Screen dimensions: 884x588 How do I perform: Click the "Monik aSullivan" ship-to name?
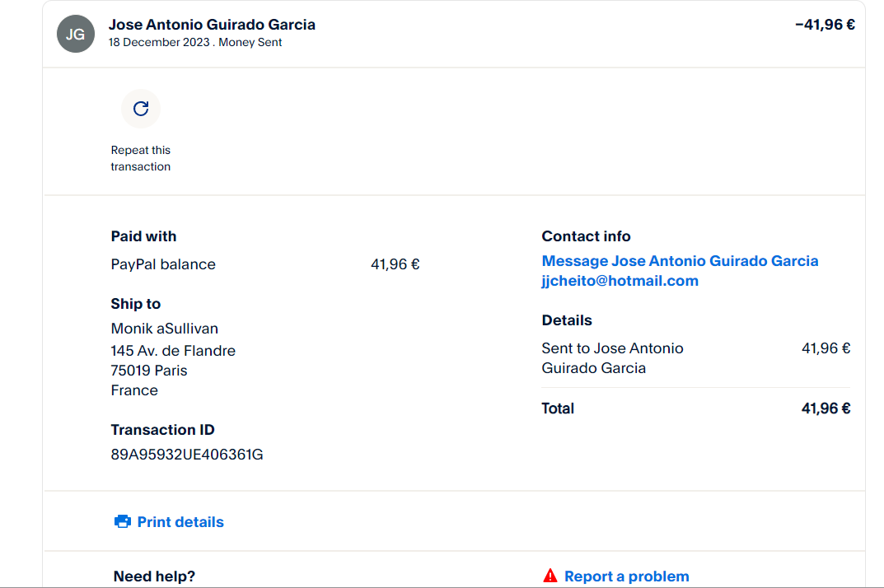pos(165,329)
